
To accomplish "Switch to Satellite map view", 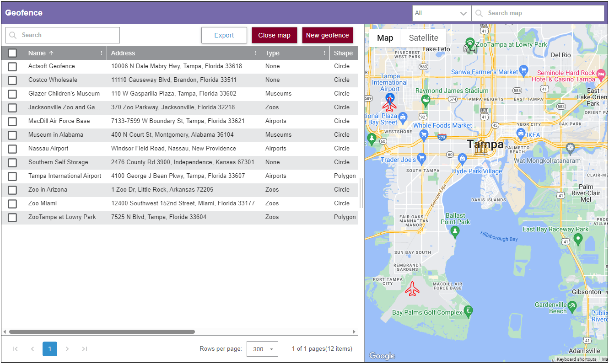I will point(423,38).
